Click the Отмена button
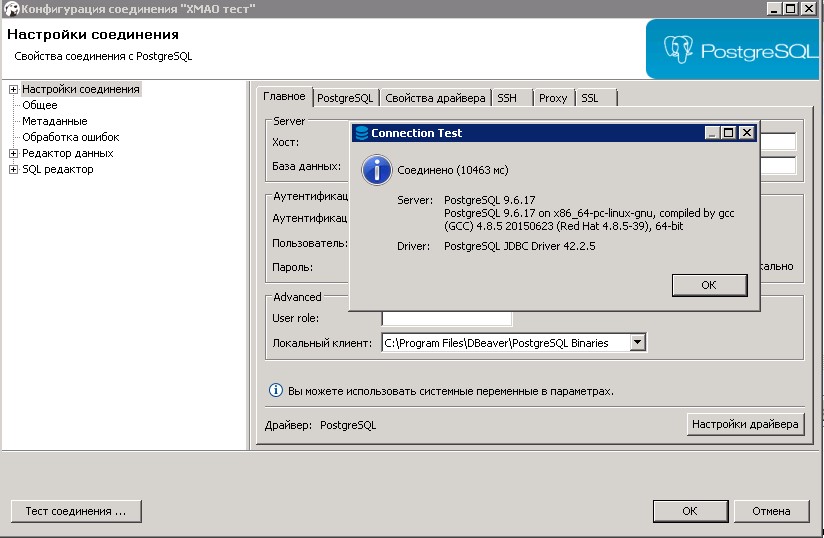Viewport: 824px width, 538px height. tap(771, 511)
